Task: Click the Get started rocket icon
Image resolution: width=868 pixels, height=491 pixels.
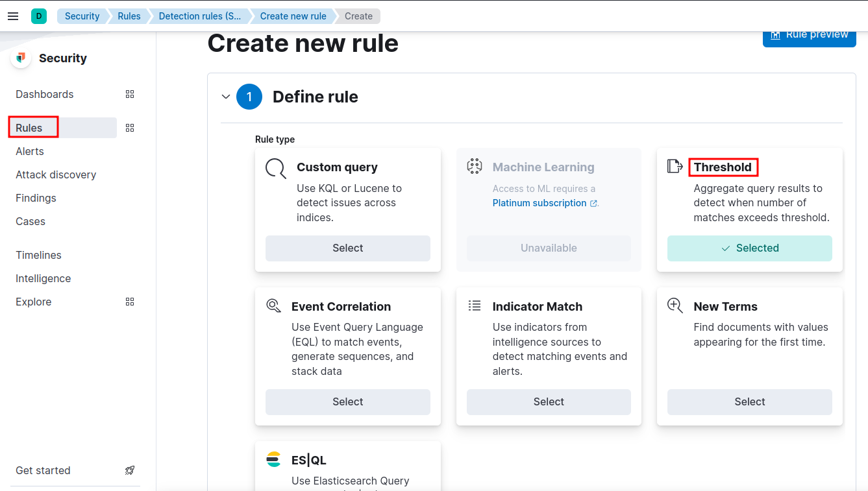Action: tap(130, 470)
